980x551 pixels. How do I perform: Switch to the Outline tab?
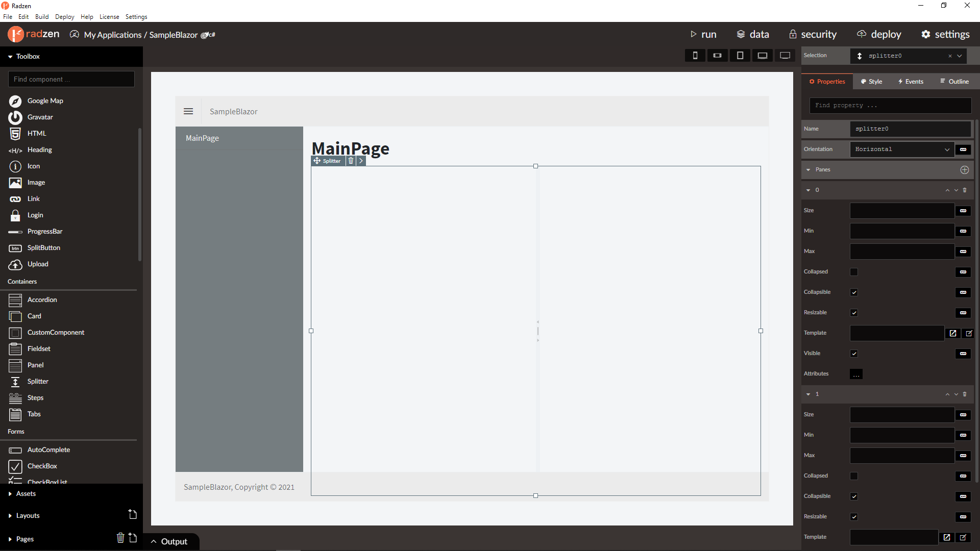(x=954, y=82)
